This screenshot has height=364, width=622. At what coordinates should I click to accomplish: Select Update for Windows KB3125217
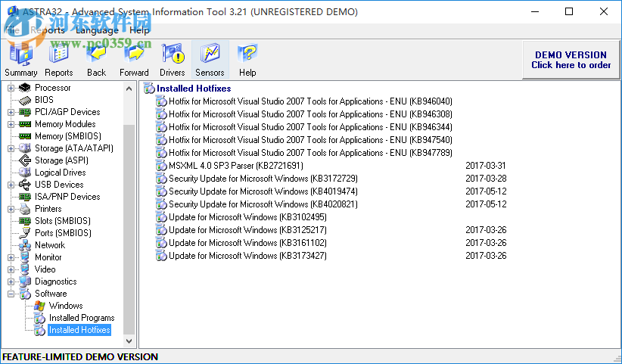pos(248,230)
